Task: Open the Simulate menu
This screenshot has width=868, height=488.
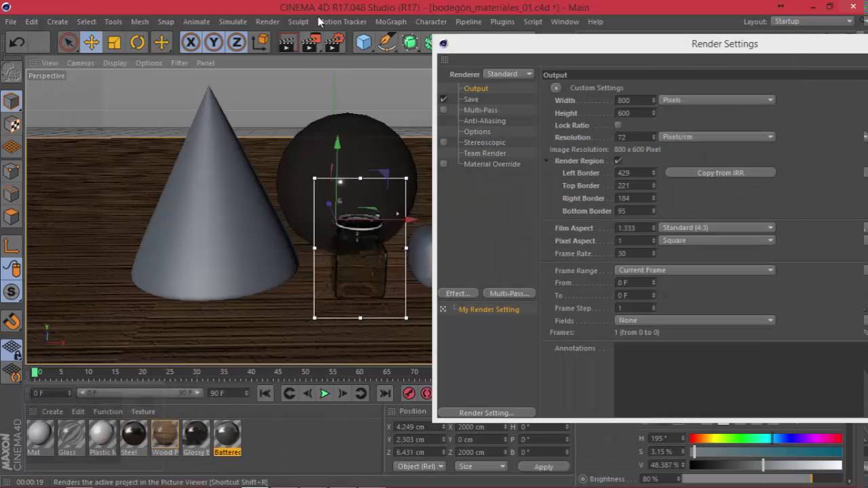Action: 233,22
